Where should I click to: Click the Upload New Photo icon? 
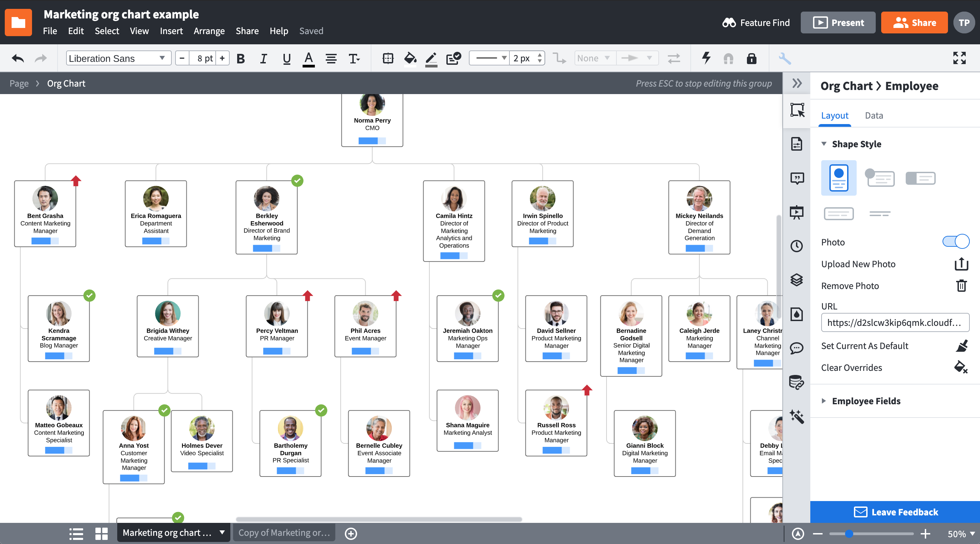[x=961, y=264]
